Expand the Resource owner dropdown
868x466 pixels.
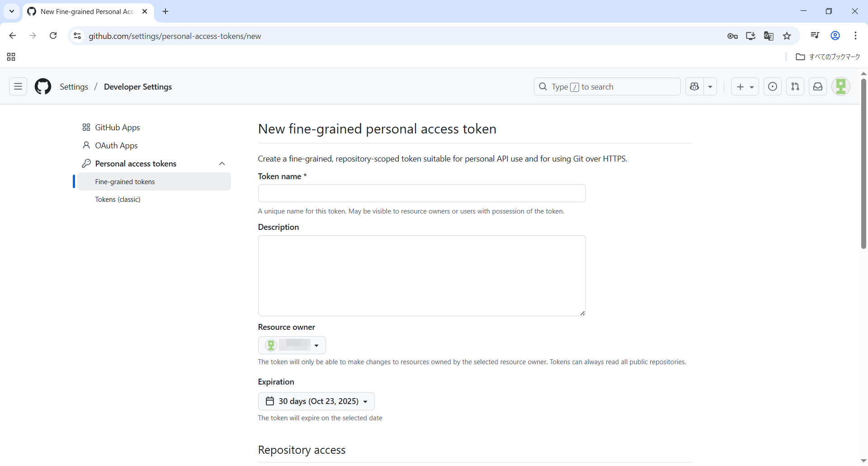coord(292,345)
